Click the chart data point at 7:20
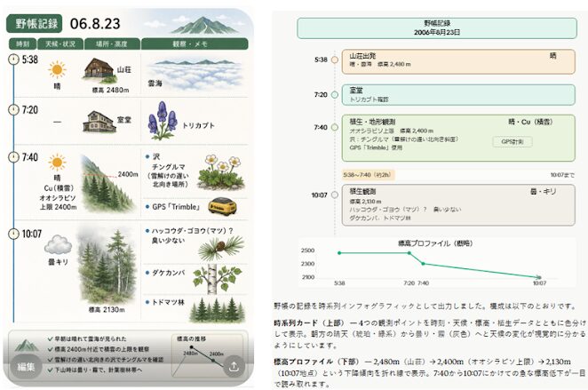This screenshot has width=588, height=390. [409, 253]
